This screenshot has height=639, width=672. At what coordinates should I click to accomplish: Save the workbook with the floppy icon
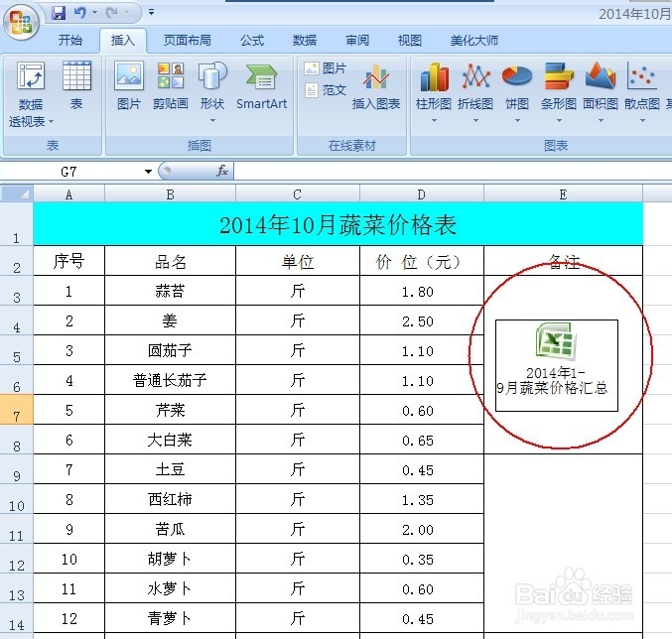[59, 13]
